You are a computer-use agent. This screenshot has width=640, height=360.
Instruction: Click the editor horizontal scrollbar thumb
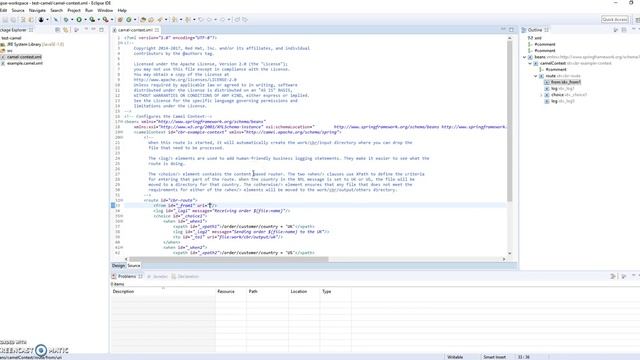click(x=229, y=259)
